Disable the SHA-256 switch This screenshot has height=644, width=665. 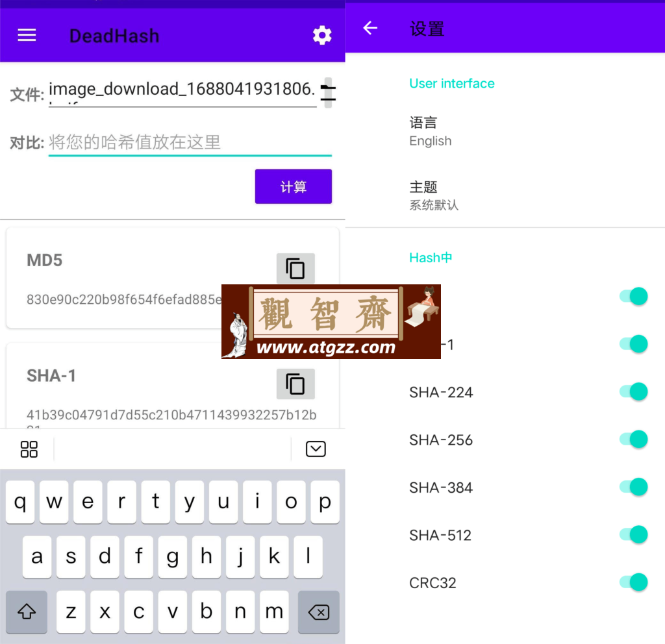click(x=633, y=440)
